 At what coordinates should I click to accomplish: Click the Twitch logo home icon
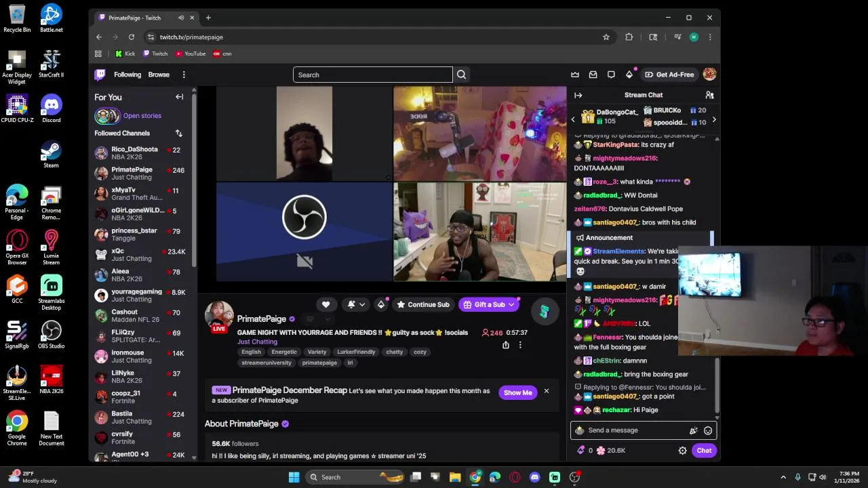100,75
